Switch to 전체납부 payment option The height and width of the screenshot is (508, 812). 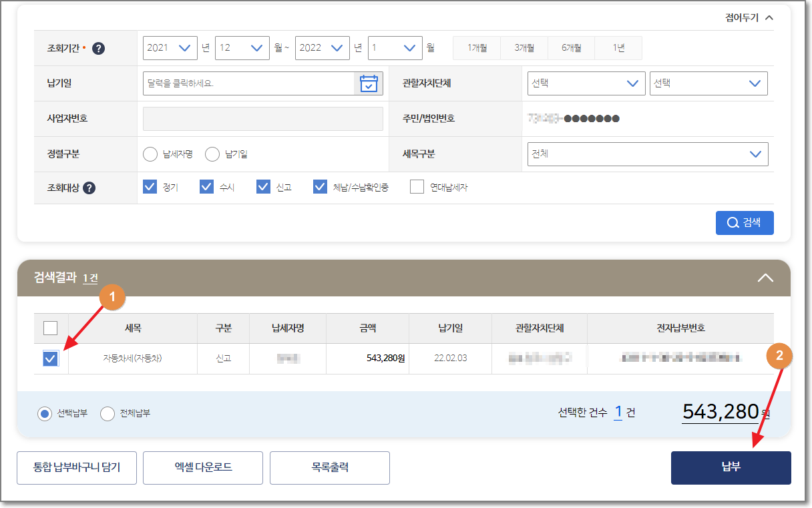pos(107,413)
